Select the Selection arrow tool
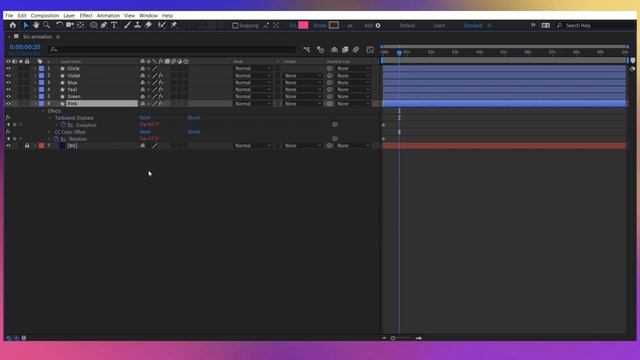640x360 pixels. tap(25, 25)
